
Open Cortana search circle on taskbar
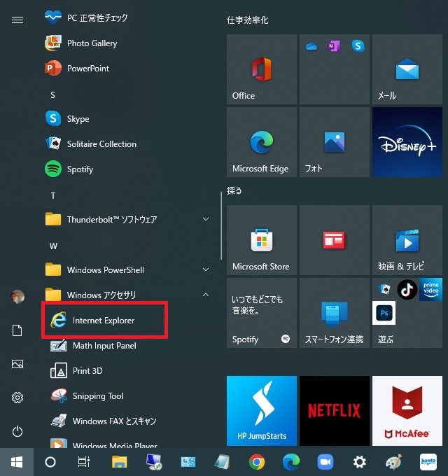click(50, 462)
